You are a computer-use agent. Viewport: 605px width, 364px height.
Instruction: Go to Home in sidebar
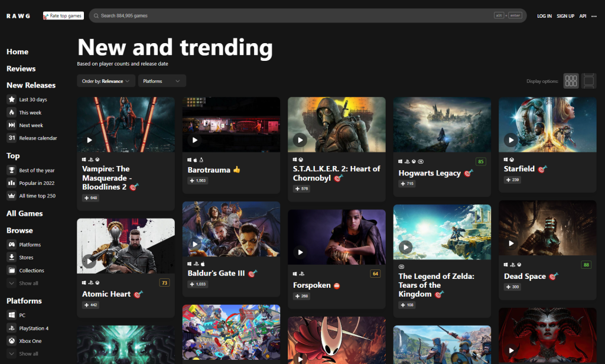click(17, 52)
